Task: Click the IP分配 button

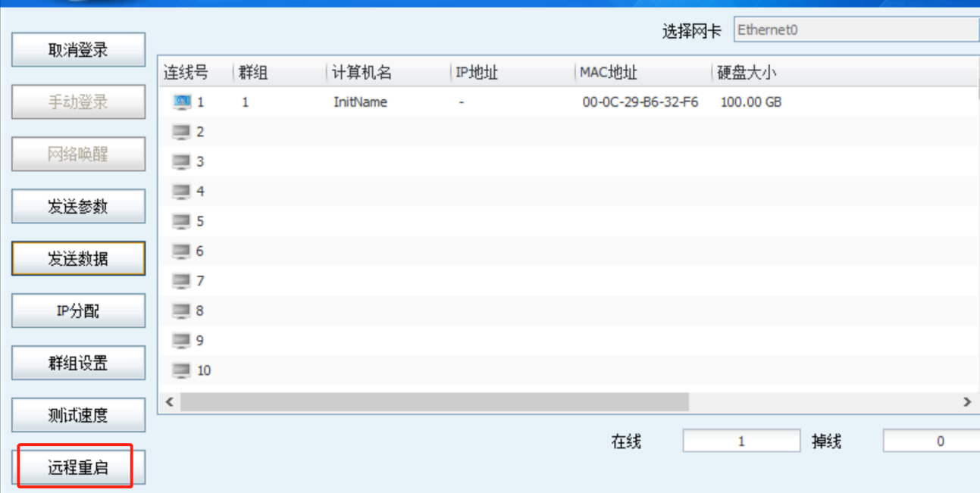Action: (78, 311)
